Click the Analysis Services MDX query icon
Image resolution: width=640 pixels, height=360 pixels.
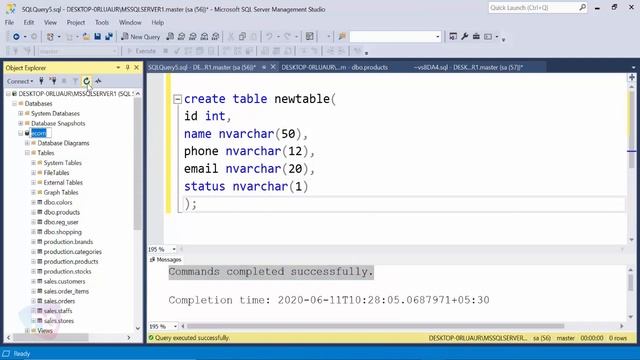182,37
